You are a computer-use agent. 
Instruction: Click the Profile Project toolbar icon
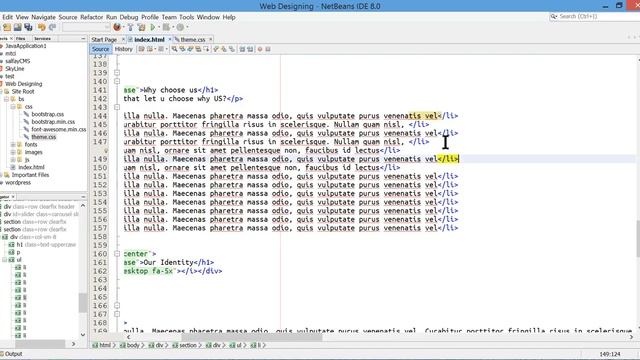click(180, 27)
